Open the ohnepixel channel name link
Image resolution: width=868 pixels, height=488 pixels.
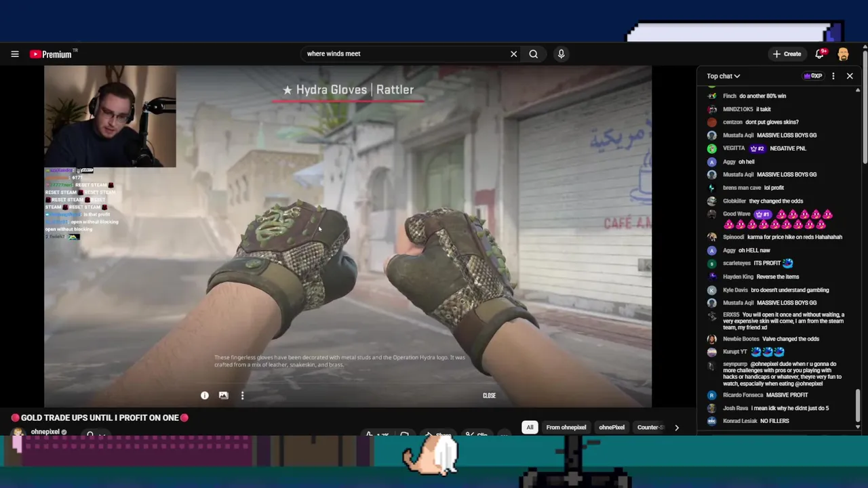[45, 432]
